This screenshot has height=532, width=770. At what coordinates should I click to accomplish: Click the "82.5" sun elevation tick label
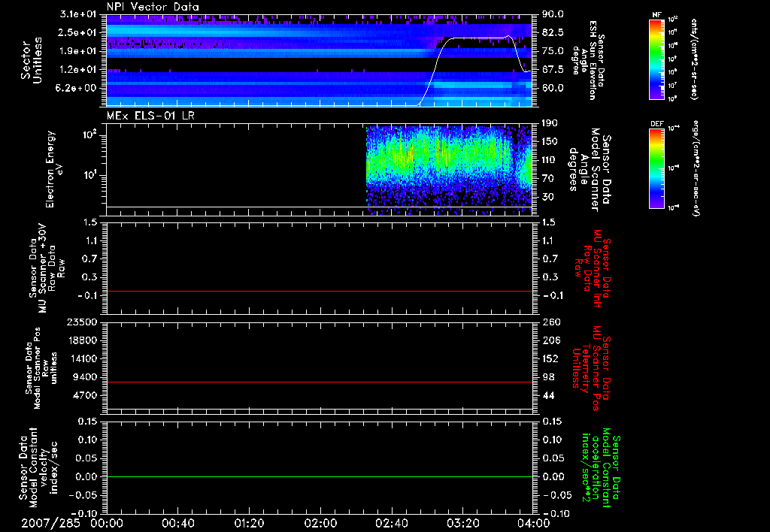coord(553,32)
